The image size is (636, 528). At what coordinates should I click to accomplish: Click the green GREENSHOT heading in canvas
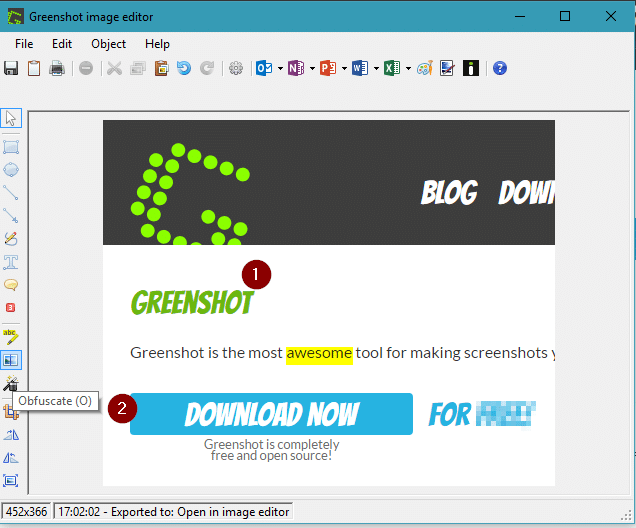click(192, 303)
